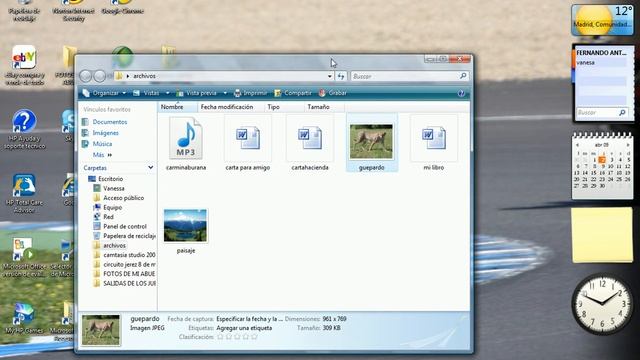Click Compartir in the toolbar
The height and width of the screenshot is (360, 640).
(x=293, y=93)
